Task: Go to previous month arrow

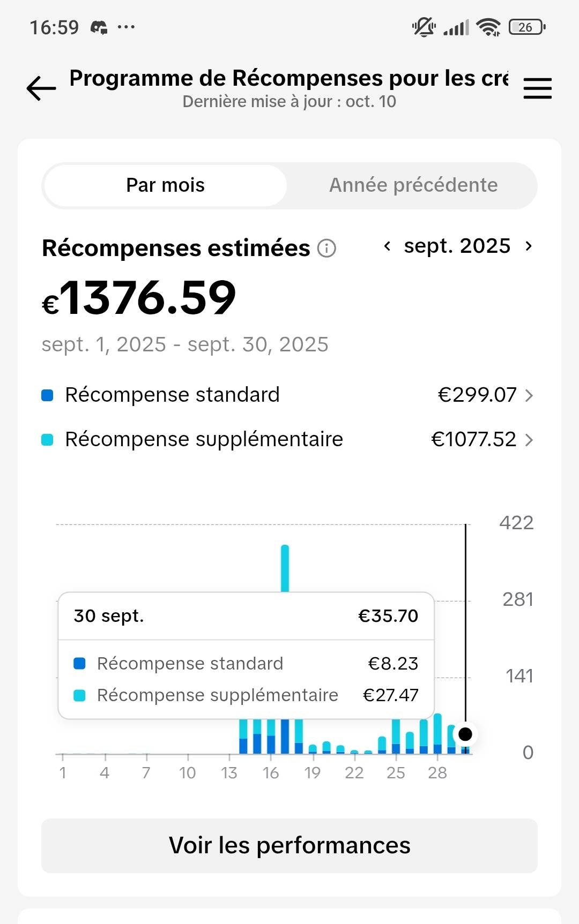Action: [387, 246]
